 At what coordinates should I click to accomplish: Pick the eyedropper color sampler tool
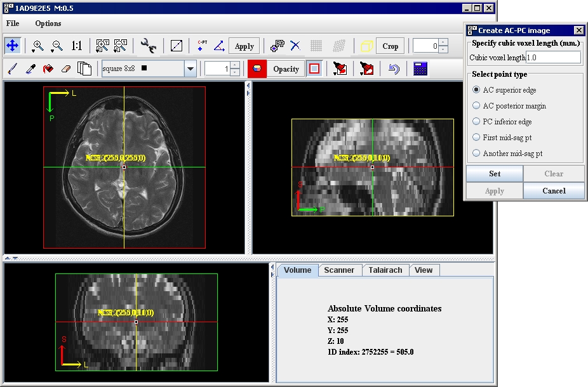point(29,69)
